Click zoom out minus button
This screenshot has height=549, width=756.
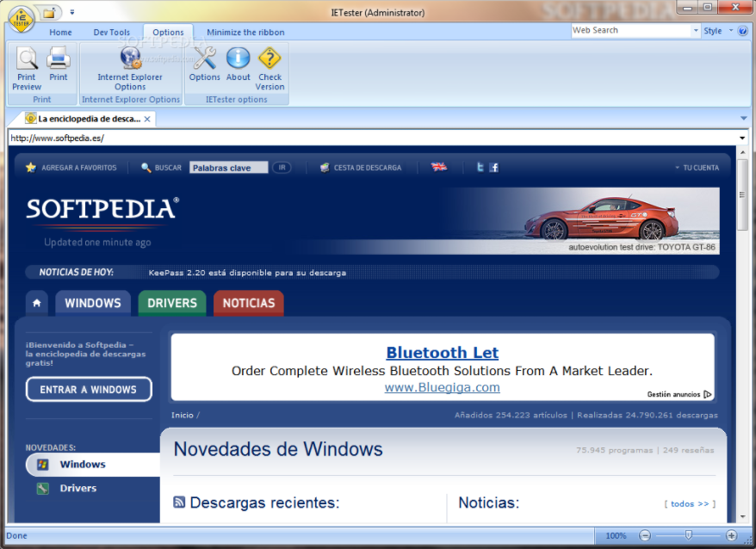(x=645, y=535)
